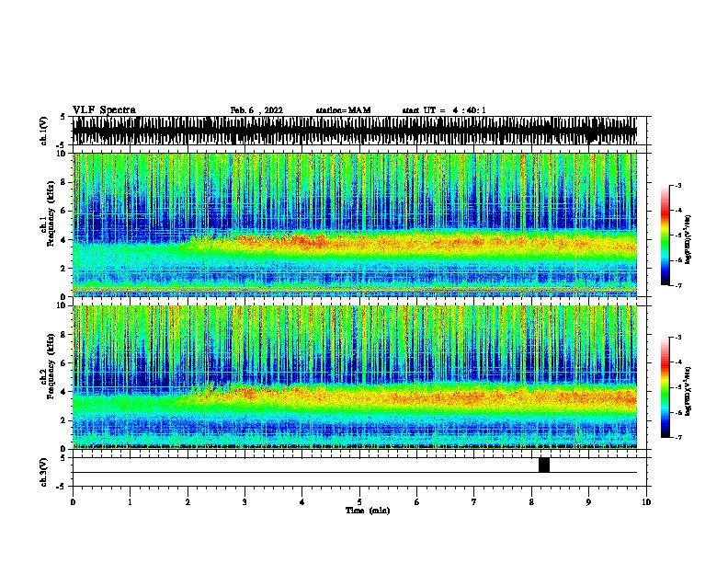The image size is (728, 563).
Task: Select the "Feb. 6, 2022" date text
Action: pos(256,110)
